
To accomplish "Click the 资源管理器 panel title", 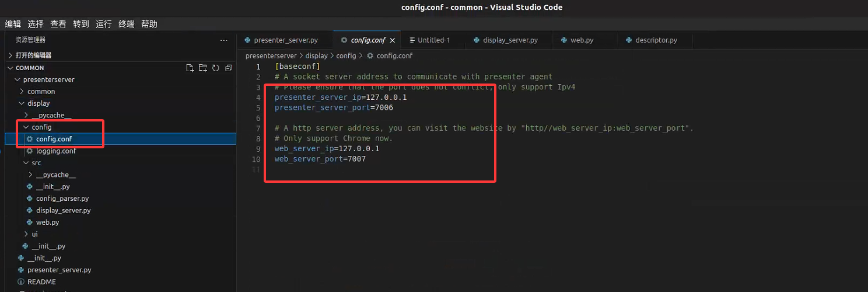I will coord(30,40).
